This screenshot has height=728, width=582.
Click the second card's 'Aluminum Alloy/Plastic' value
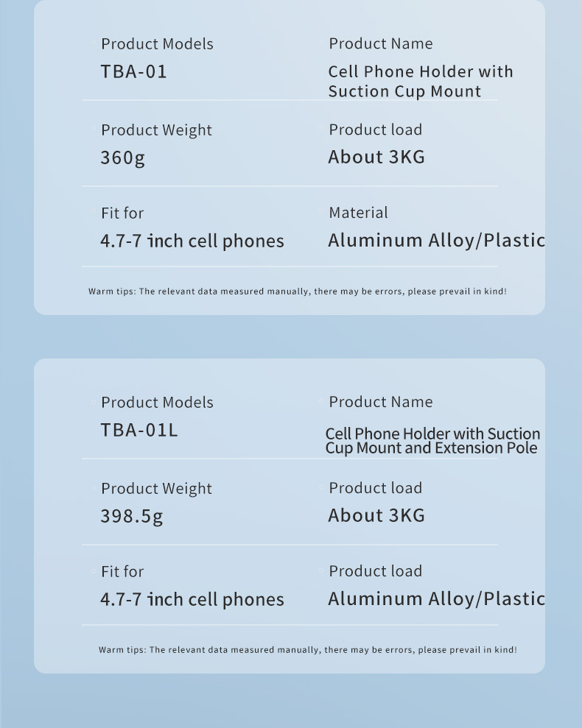click(436, 599)
